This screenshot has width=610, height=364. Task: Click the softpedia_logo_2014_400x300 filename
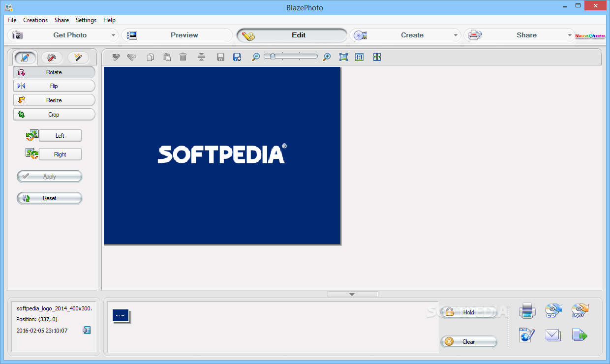click(54, 308)
